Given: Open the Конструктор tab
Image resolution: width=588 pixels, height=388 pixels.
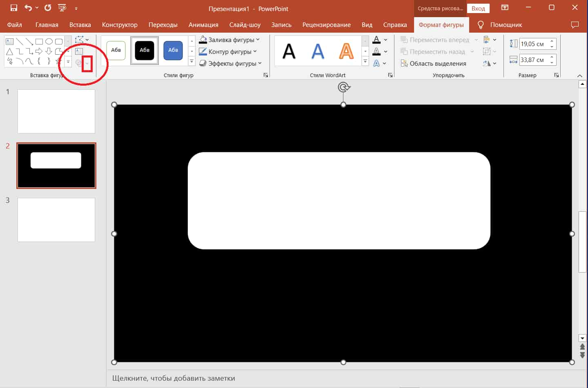Looking at the screenshot, I should (120, 25).
